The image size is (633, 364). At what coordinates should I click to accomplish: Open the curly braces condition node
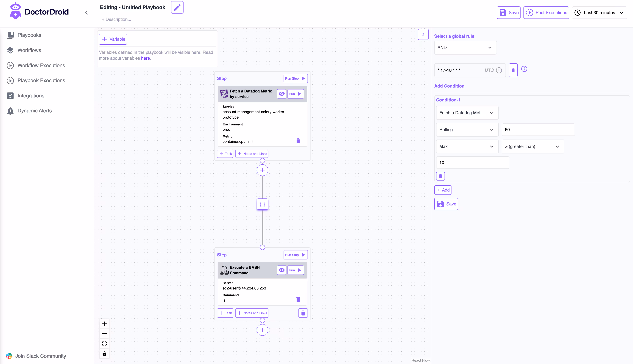tap(262, 204)
